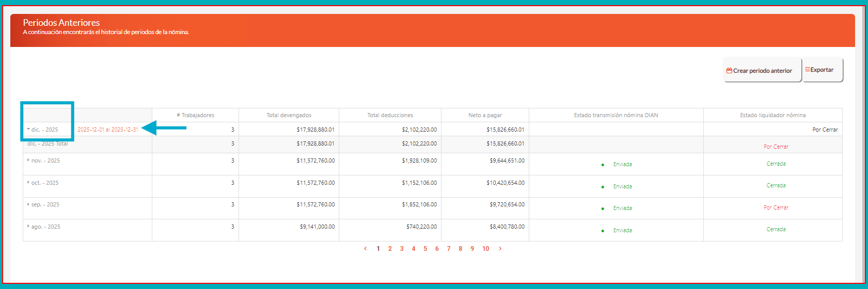Jump to page 10 in pagination
The height and width of the screenshot is (289, 868).
point(485,249)
